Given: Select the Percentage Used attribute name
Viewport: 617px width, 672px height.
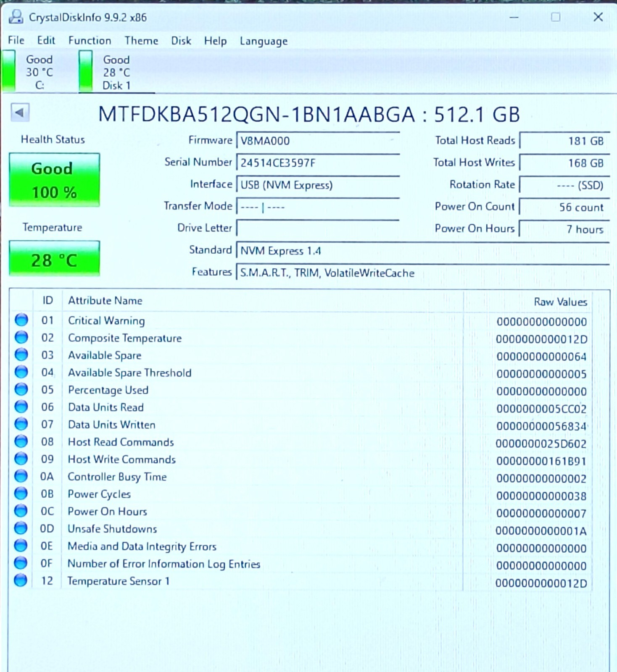Looking at the screenshot, I should tap(108, 390).
